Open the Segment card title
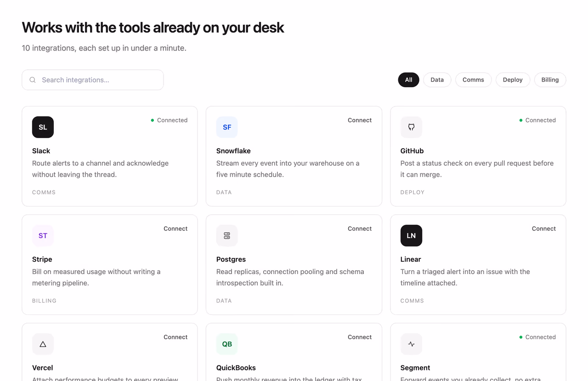 pos(415,368)
